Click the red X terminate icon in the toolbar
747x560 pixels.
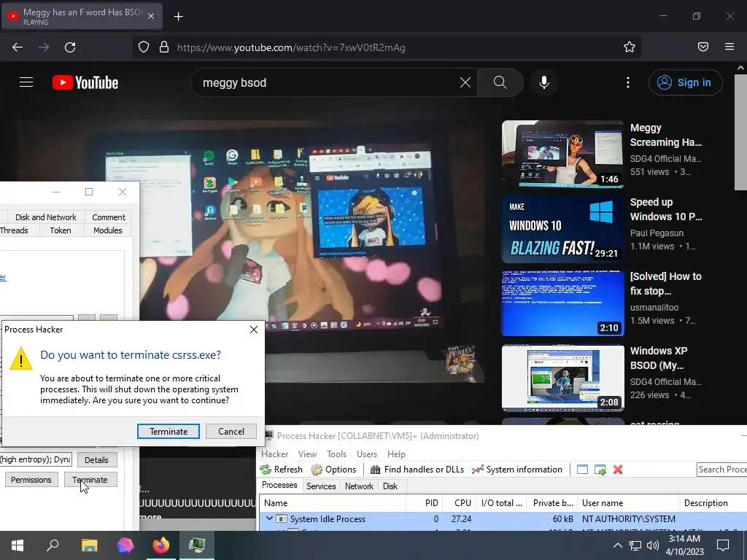click(618, 470)
